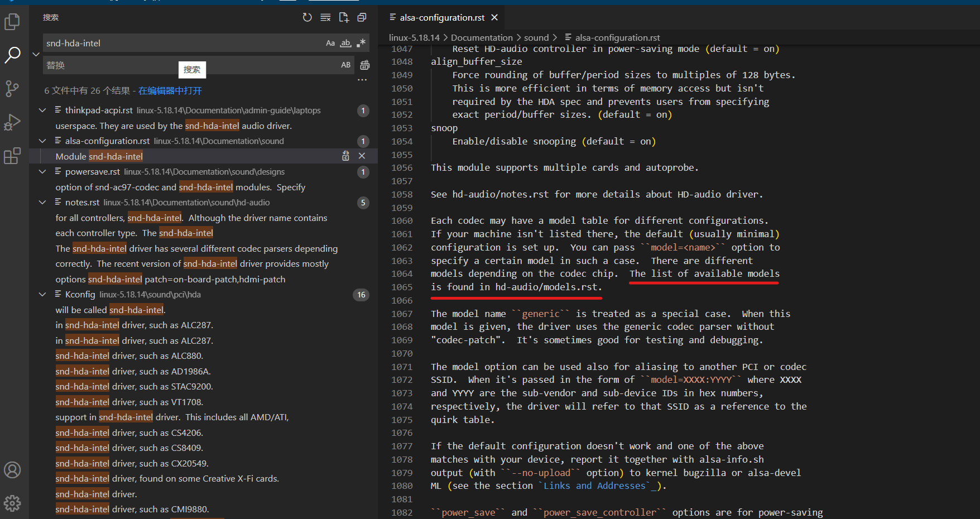Click the Documentation breadcrumb item
Image resolution: width=980 pixels, height=519 pixels.
point(481,37)
